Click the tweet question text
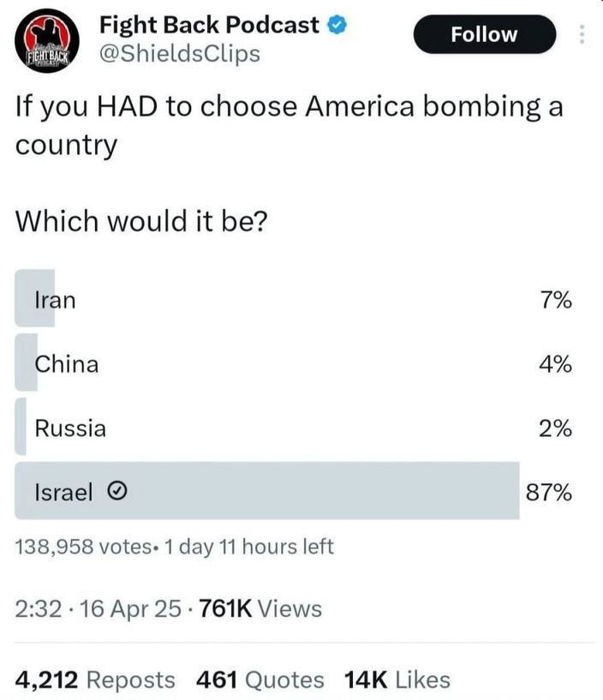This screenshot has height=700, width=603. point(290,164)
